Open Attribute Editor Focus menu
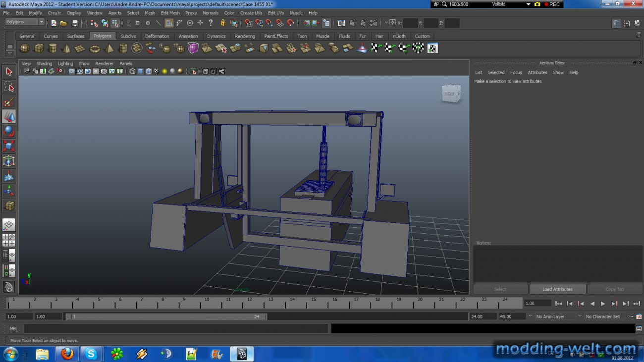 pyautogui.click(x=516, y=72)
